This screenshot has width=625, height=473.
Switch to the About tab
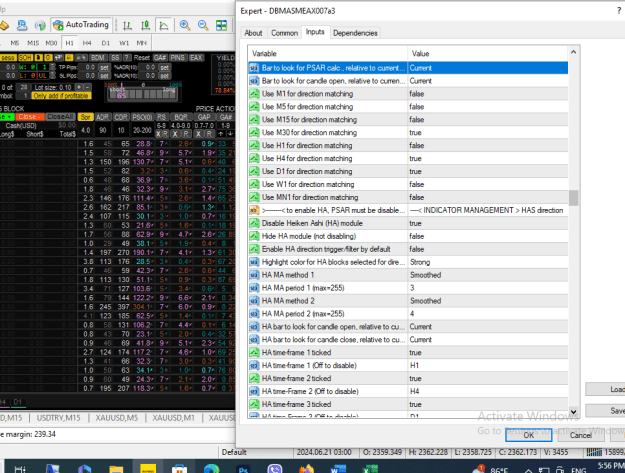pyautogui.click(x=253, y=33)
